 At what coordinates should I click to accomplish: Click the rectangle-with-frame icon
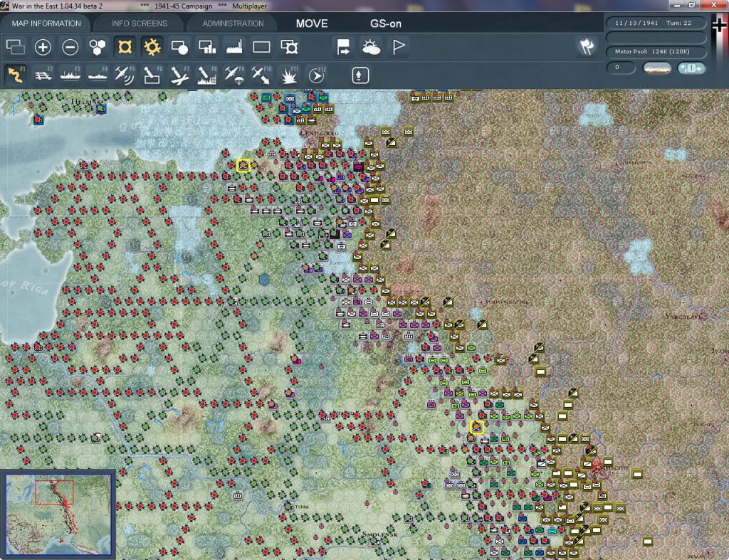(x=289, y=47)
